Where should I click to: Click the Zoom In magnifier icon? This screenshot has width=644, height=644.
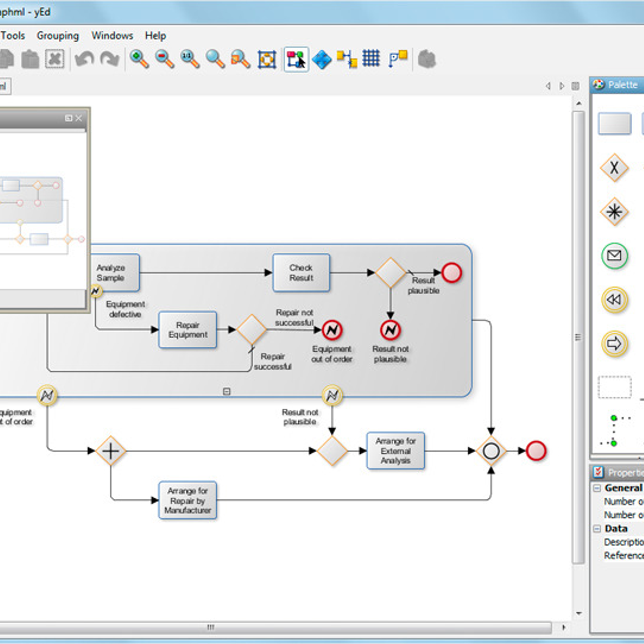click(x=139, y=59)
